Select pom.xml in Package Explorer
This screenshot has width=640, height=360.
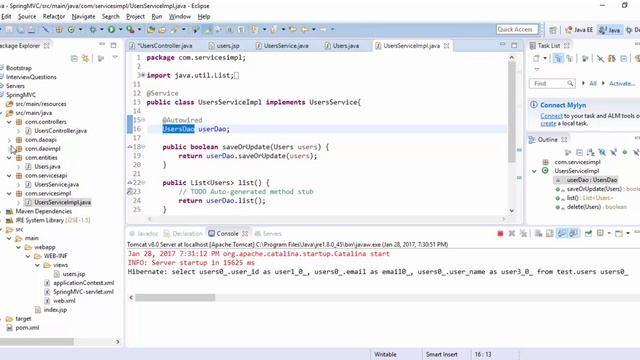(x=23, y=327)
